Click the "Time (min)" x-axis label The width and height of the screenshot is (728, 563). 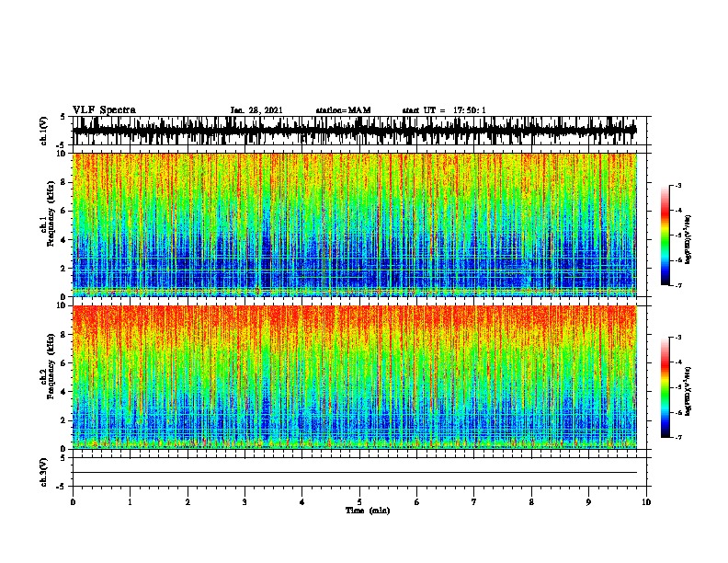click(x=368, y=511)
